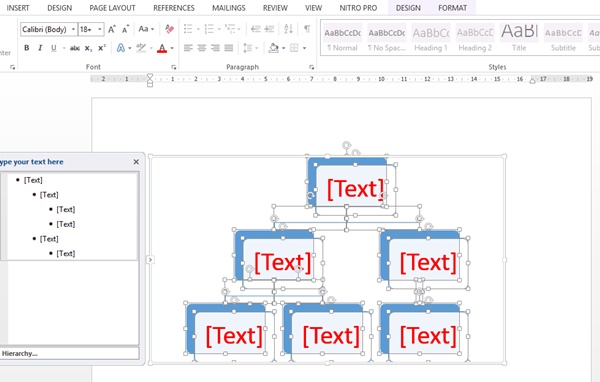Select last [Text] bullet in text pane
This screenshot has height=382, width=600.
point(65,253)
